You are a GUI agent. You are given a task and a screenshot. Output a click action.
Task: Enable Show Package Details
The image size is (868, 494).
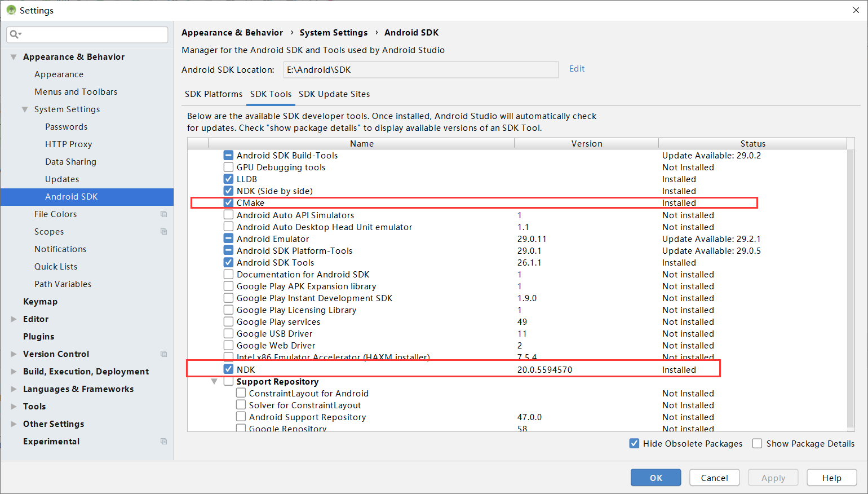(757, 443)
